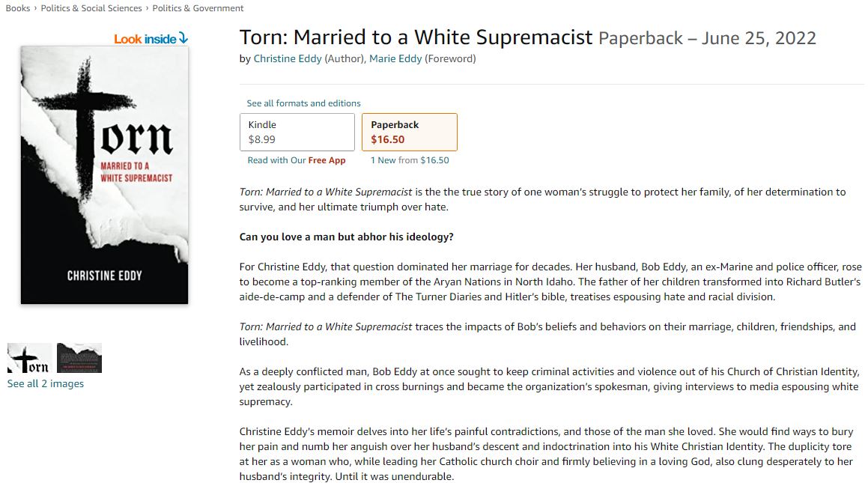
Task: Click the Look inside label
Action: tap(145, 39)
